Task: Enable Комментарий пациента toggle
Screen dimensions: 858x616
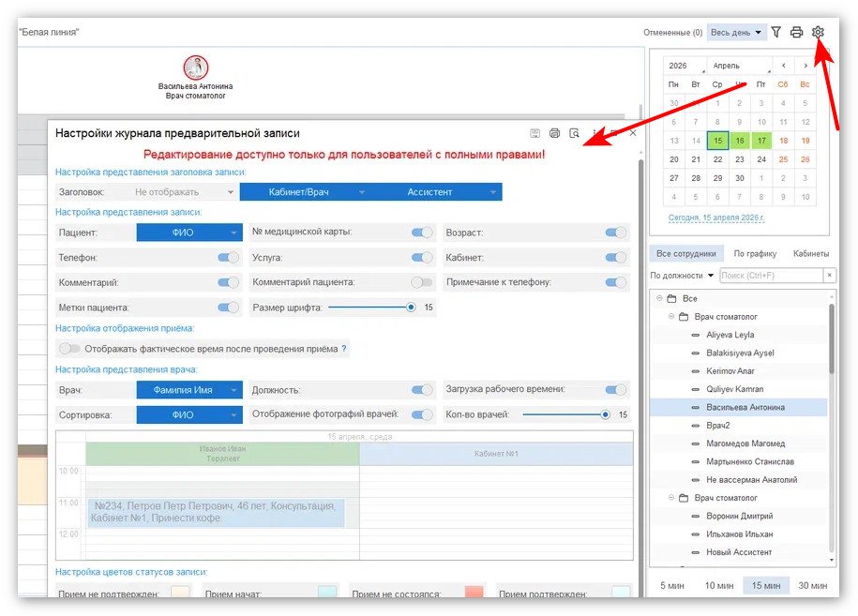Action: click(422, 282)
